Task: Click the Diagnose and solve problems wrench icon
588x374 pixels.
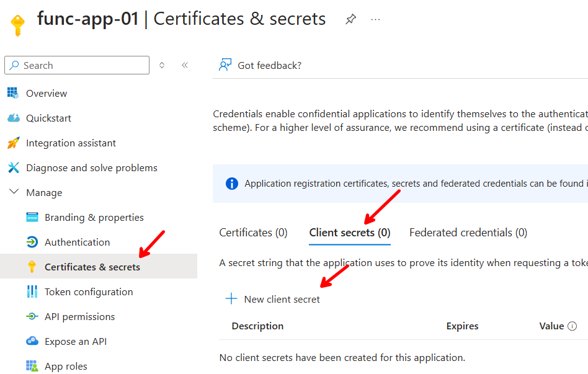Action: (14, 167)
